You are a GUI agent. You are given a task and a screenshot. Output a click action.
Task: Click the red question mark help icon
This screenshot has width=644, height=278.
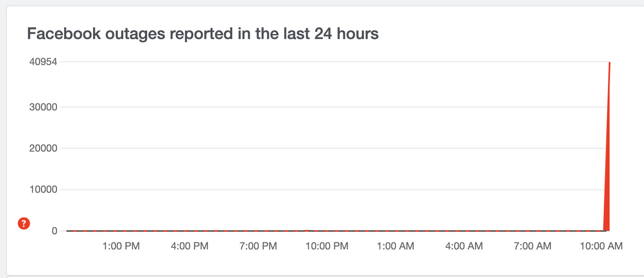pyautogui.click(x=24, y=224)
